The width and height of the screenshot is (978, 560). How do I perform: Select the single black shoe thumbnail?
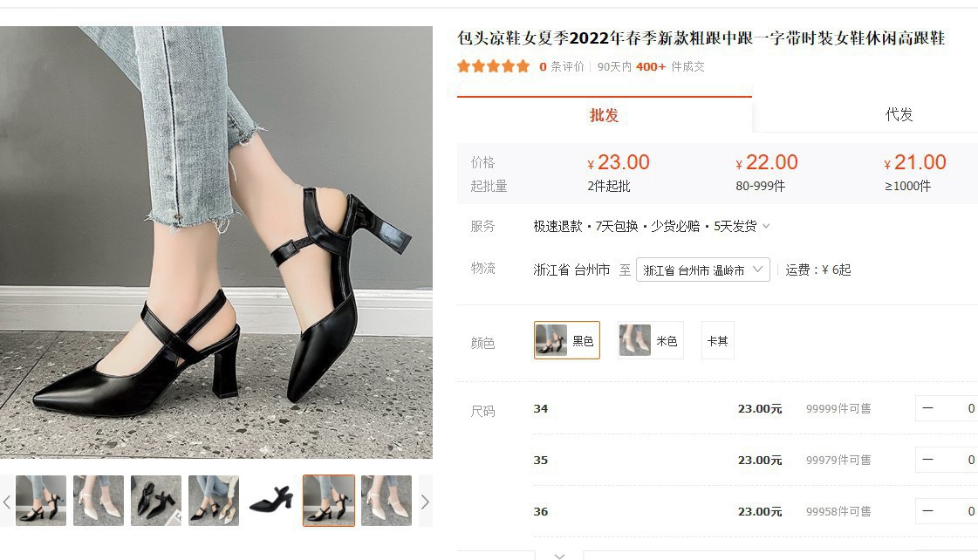271,501
